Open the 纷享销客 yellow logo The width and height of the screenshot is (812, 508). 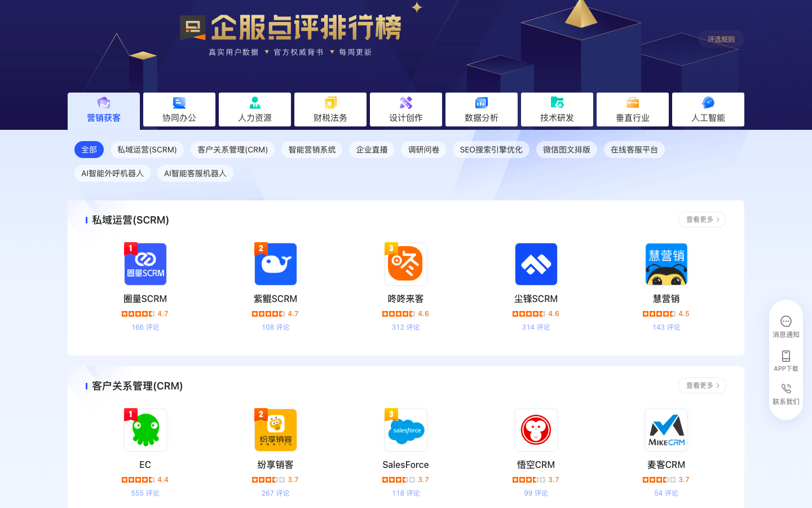[x=276, y=430]
